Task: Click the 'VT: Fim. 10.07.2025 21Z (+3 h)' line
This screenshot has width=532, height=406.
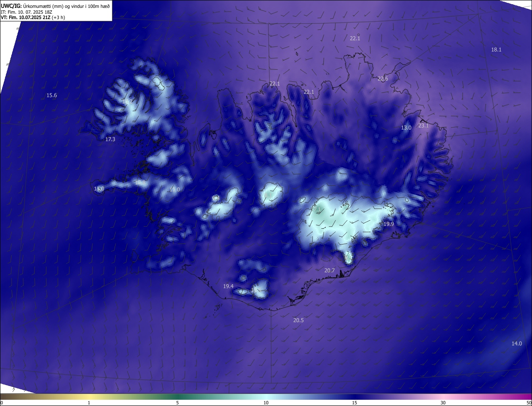Action: click(x=33, y=17)
